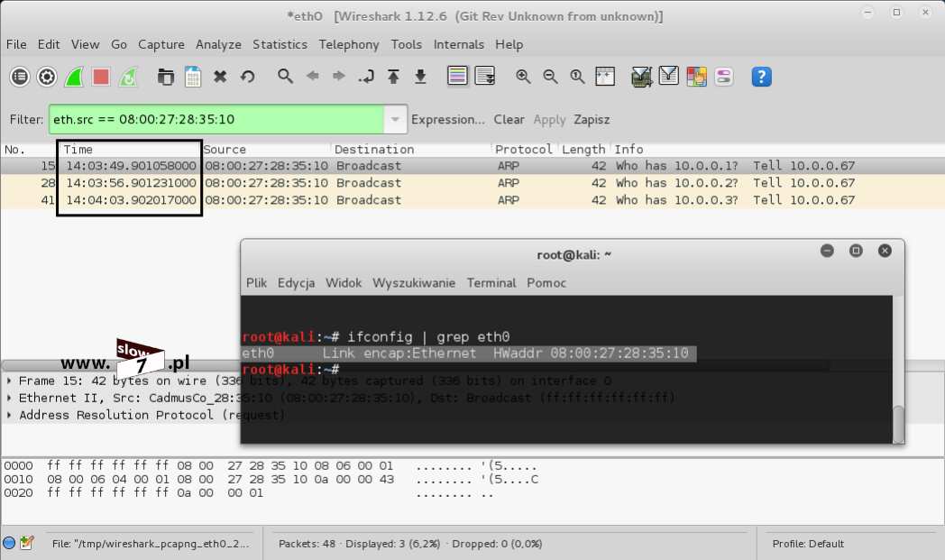Click into the display filter field
Screen dimensions: 945x560
216,119
